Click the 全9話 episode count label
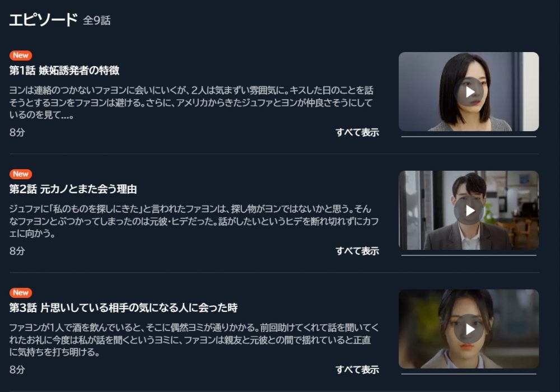This screenshot has width=560, height=392. (97, 20)
